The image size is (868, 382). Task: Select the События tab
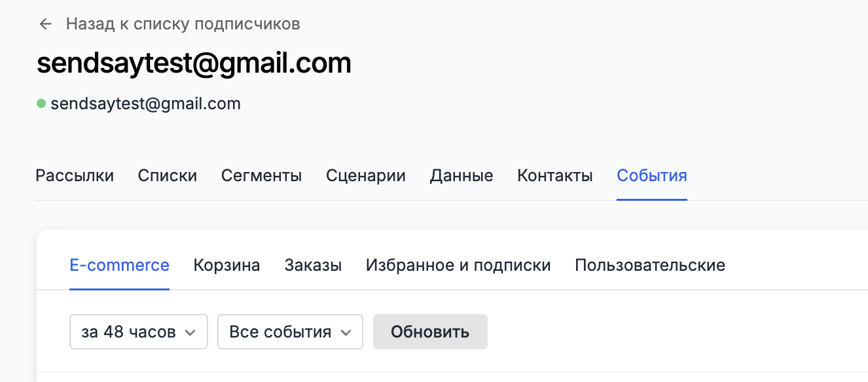652,175
